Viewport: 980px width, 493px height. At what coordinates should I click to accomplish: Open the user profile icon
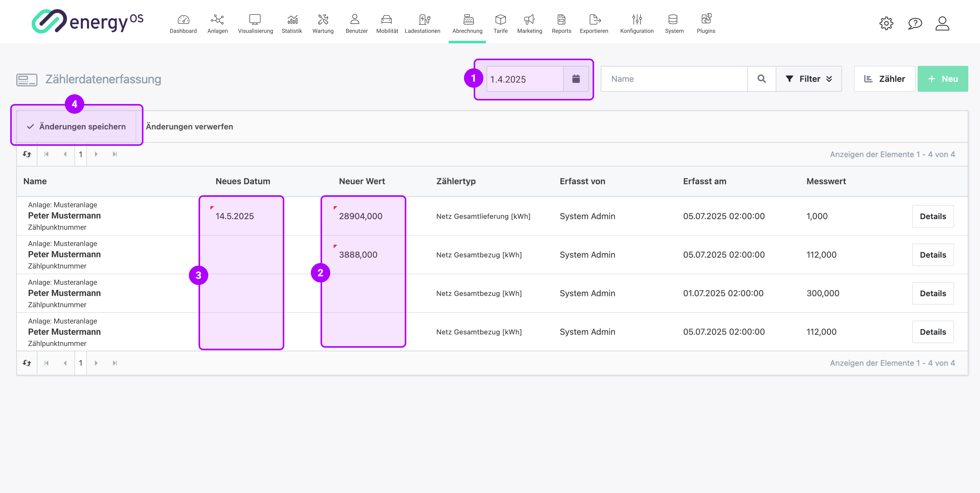942,23
